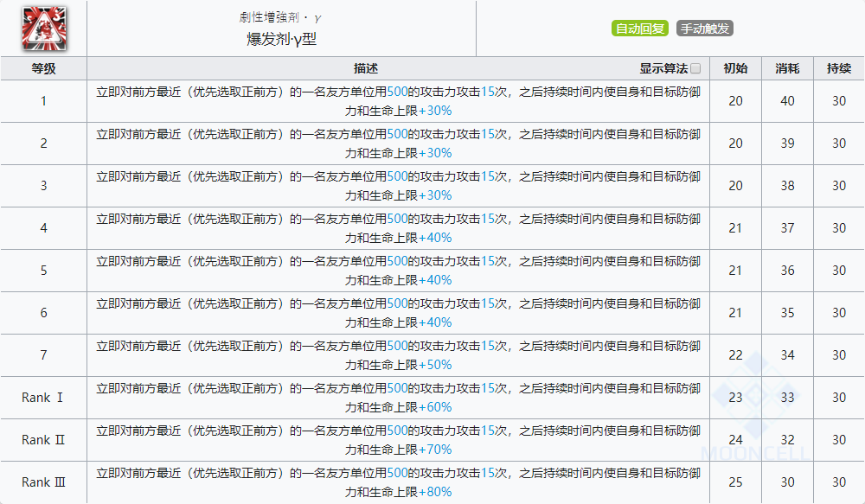Click the 持续 column header
Screen dimensions: 865x504
click(x=839, y=68)
